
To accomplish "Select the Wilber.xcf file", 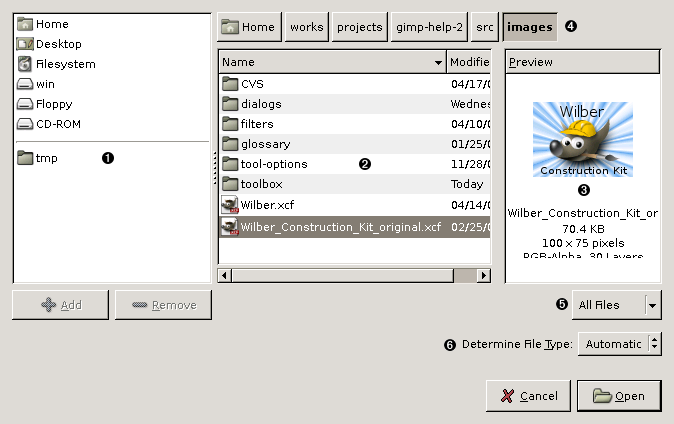I will coord(267,204).
